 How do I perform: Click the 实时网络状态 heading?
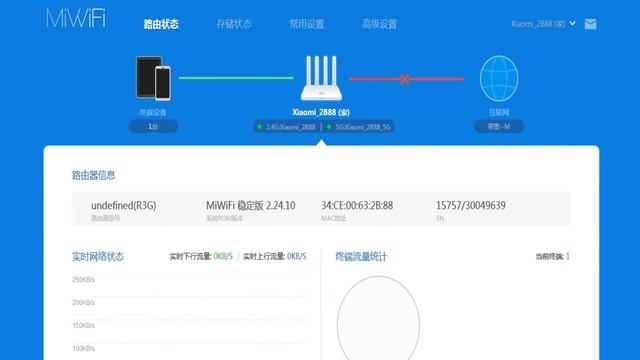[98, 257]
